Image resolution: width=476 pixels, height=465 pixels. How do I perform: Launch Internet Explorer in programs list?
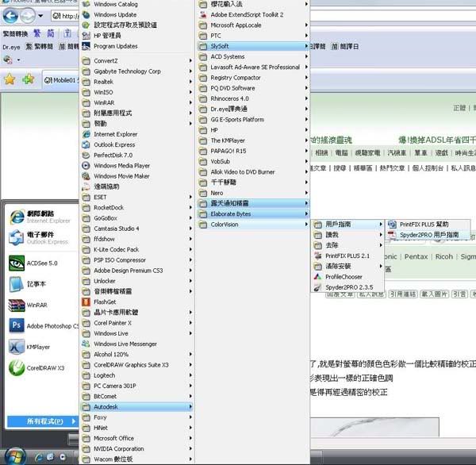tap(137, 134)
